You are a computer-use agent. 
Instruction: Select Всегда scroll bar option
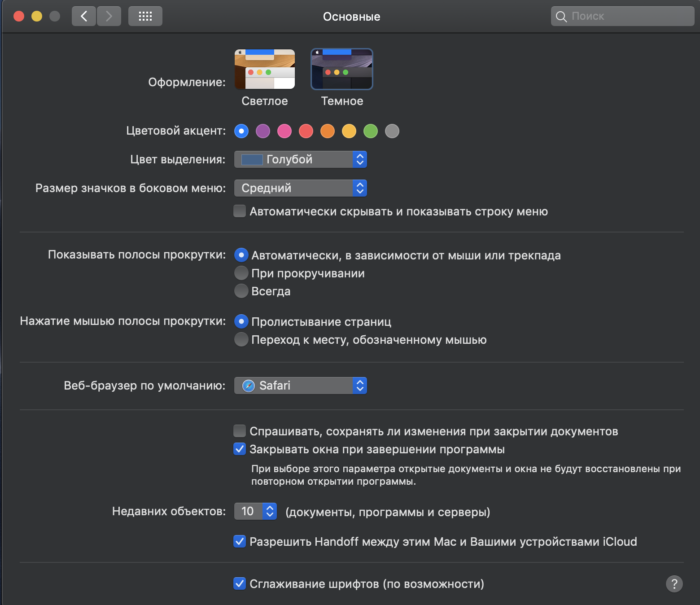pos(241,291)
